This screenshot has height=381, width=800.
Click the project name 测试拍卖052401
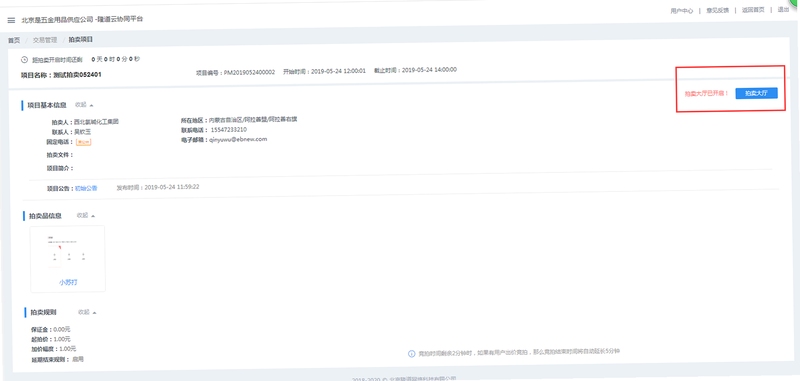coord(78,74)
